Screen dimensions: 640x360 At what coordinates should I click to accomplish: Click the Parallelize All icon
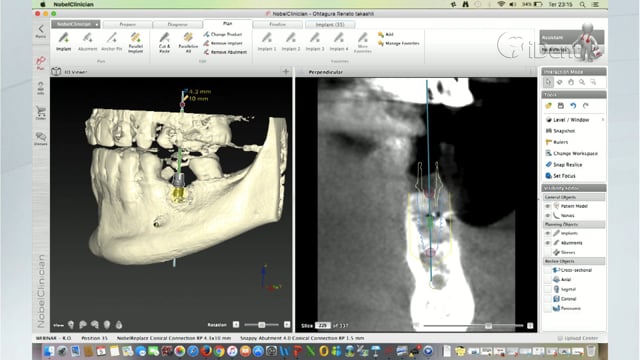click(x=188, y=42)
